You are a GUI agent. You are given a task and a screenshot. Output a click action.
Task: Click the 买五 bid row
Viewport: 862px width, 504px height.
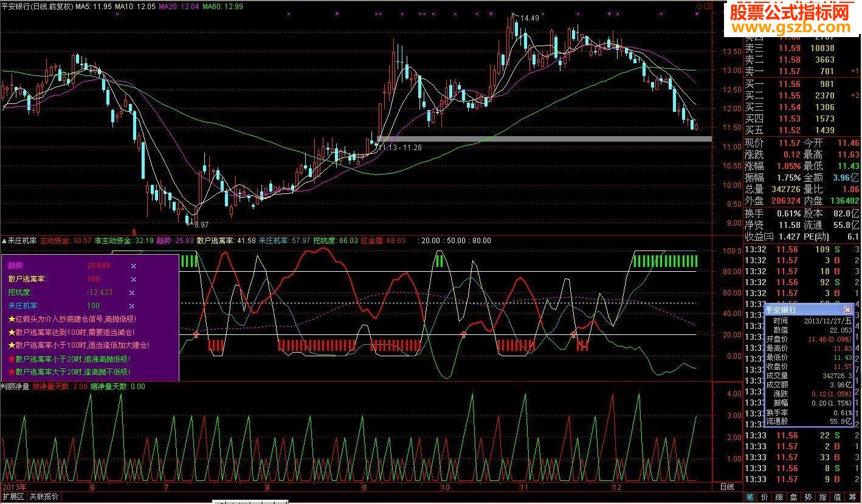pyautogui.click(x=801, y=130)
